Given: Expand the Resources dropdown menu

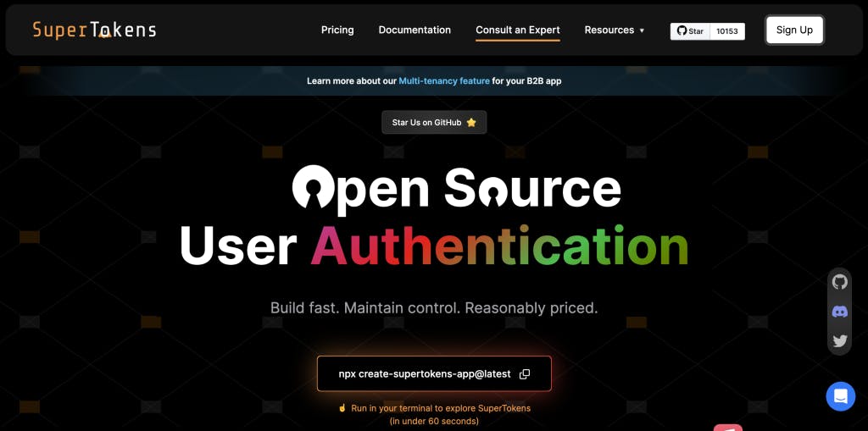Looking at the screenshot, I should point(615,30).
